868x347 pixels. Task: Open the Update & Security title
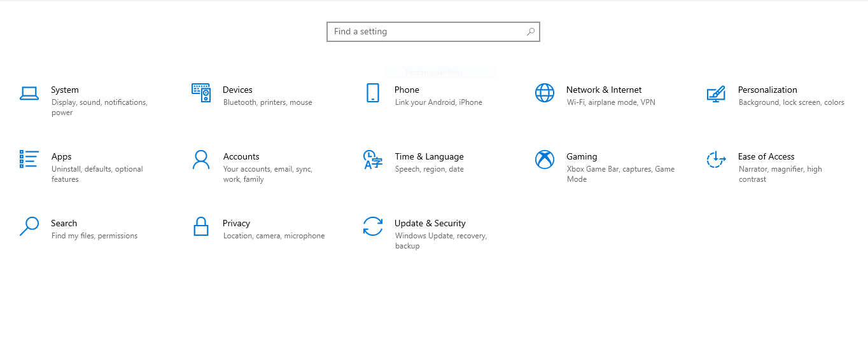point(430,224)
